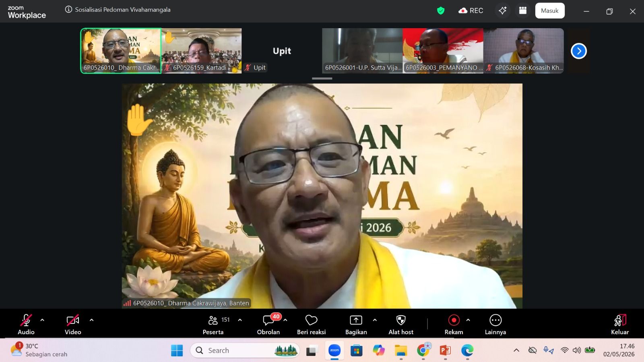Open the AI Companion sparkle icon
Image resolution: width=644 pixels, height=362 pixels.
pos(503,10)
